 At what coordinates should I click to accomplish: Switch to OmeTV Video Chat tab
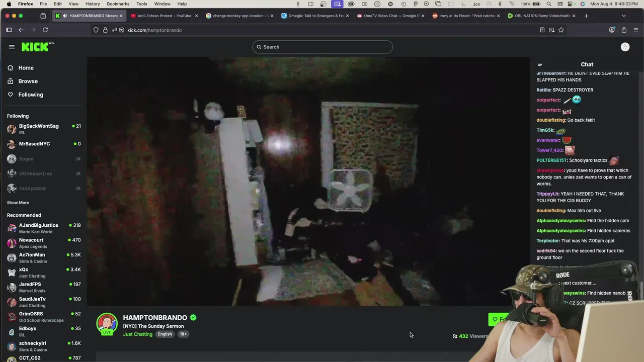click(x=391, y=16)
